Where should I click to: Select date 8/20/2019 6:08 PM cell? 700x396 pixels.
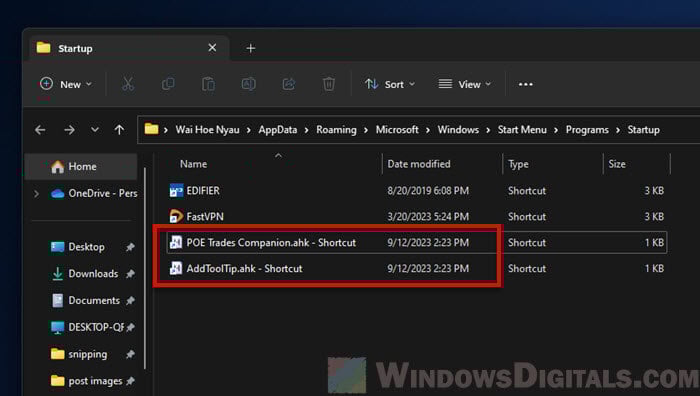pos(428,191)
